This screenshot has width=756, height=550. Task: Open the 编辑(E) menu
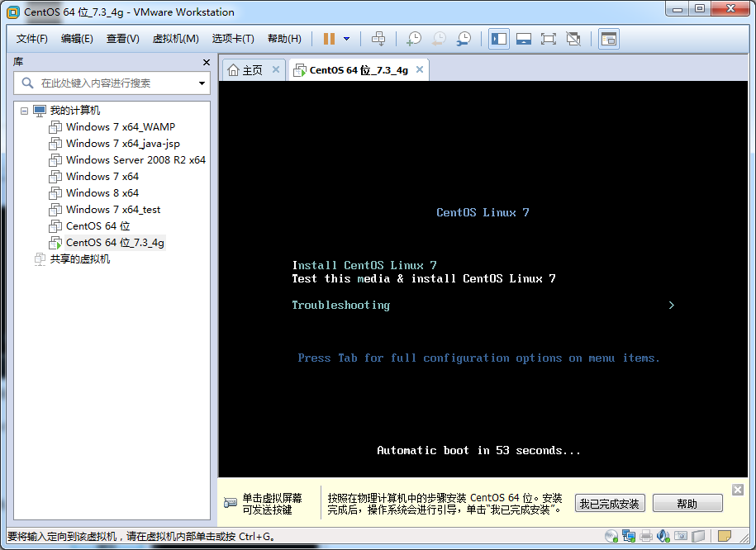(77, 39)
